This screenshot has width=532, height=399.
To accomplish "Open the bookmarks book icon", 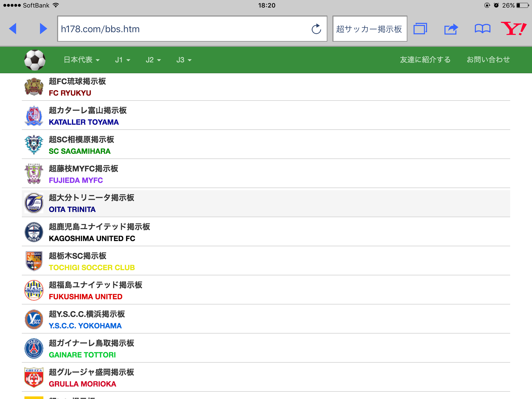I will tap(482, 29).
